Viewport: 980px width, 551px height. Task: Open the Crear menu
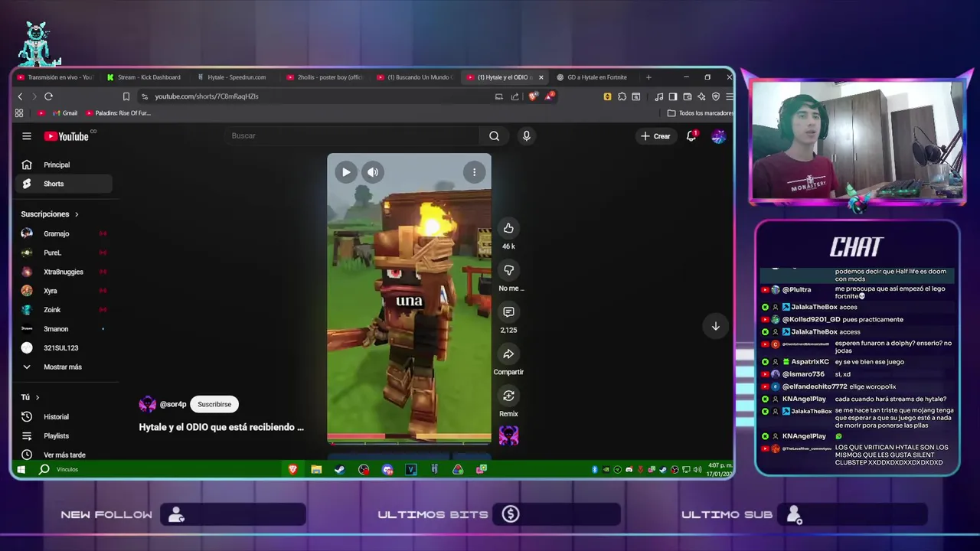(x=655, y=136)
